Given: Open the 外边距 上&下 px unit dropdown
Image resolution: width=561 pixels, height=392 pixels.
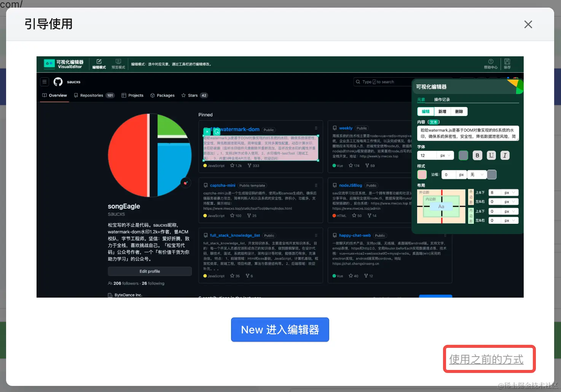Looking at the screenshot, I should pyautogui.click(x=510, y=193).
